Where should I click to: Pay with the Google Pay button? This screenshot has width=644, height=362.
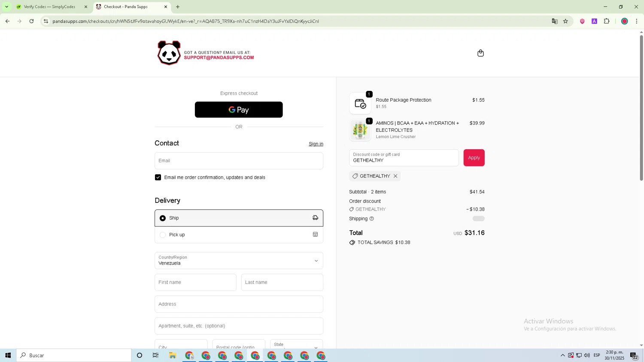coord(239,110)
